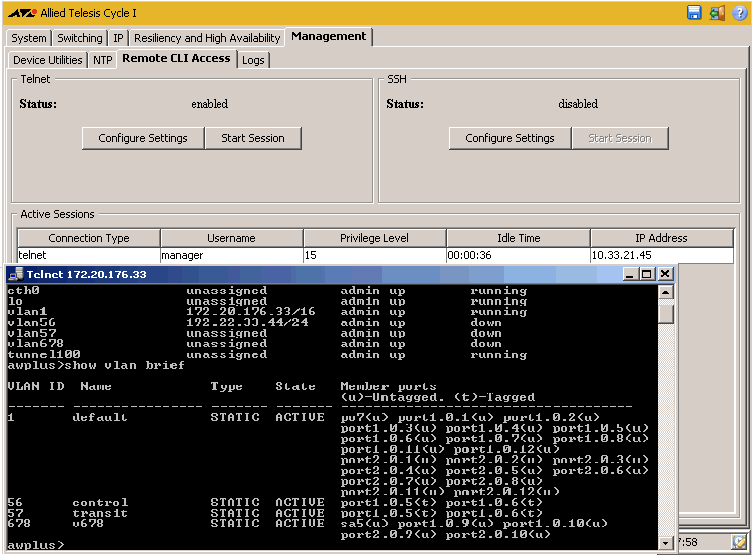This screenshot has height=555, width=752.
Task: Click IP Address column header
Action: [661, 238]
